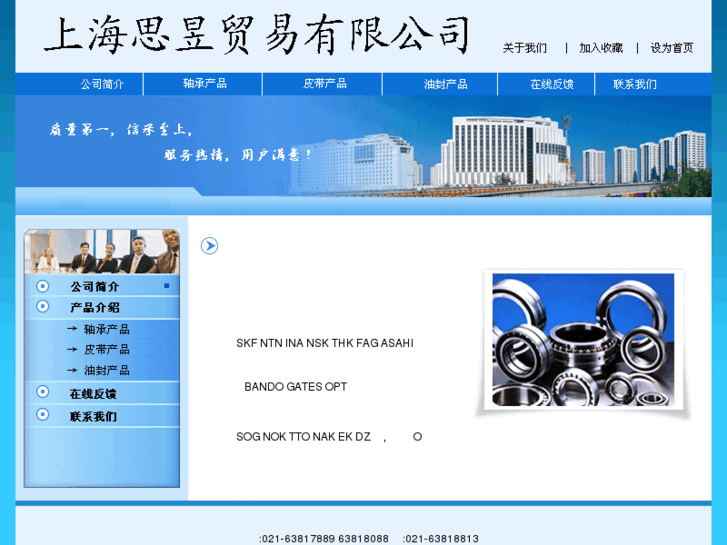Open 皮带产品 in the sidebar submenu
The width and height of the screenshot is (727, 545).
tap(107, 350)
